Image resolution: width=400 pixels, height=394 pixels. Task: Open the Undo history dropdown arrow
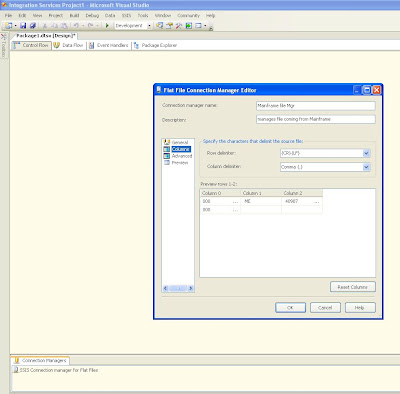83,25
